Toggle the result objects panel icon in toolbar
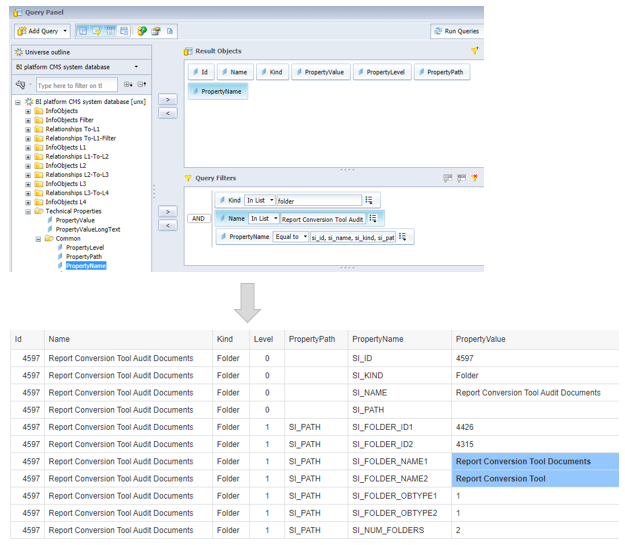This screenshot has width=625, height=545. click(110, 31)
